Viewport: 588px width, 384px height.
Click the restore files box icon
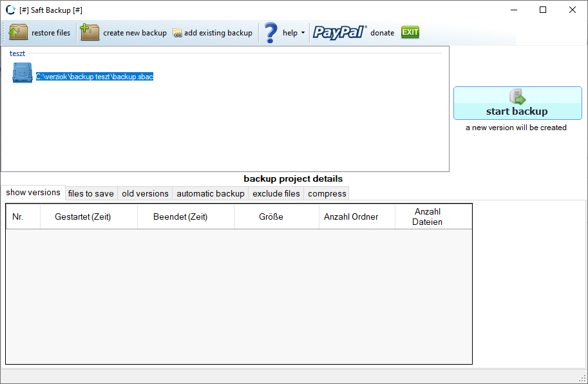(x=19, y=32)
